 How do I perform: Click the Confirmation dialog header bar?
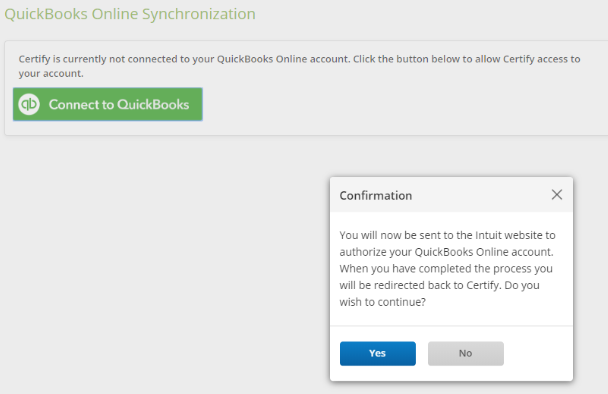point(451,195)
